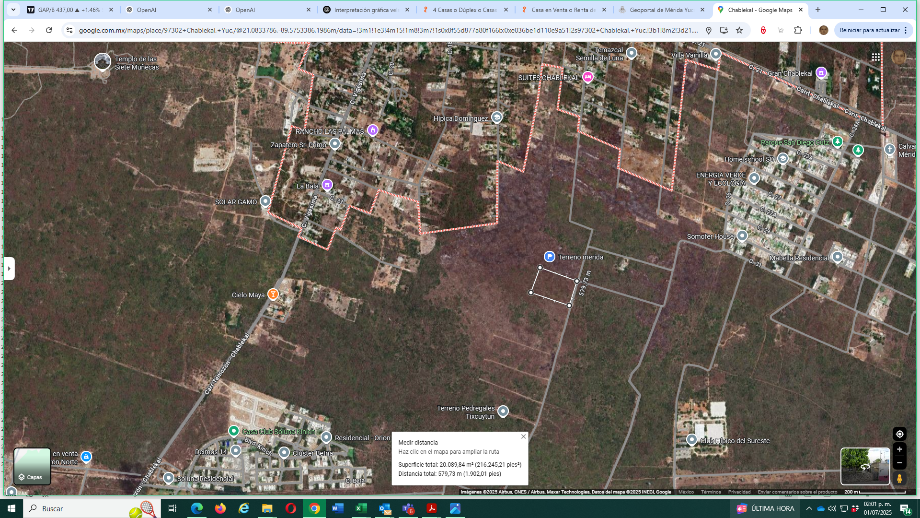Switch to the GAP/B stock ticker tab
This screenshot has width=920, height=518.
70,10
